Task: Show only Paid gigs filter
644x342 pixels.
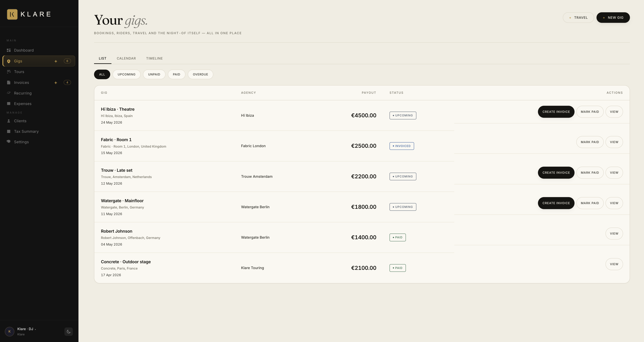Action: [x=176, y=74]
